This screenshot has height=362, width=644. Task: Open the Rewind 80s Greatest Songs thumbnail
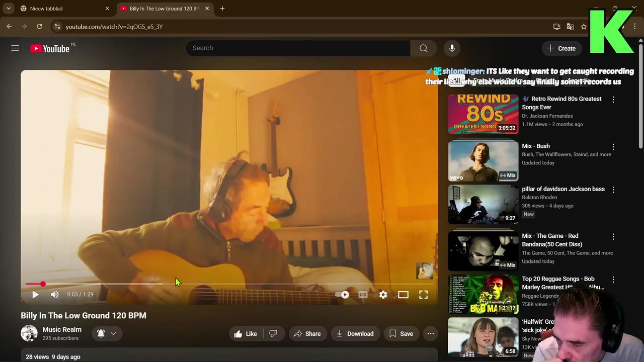(x=483, y=114)
